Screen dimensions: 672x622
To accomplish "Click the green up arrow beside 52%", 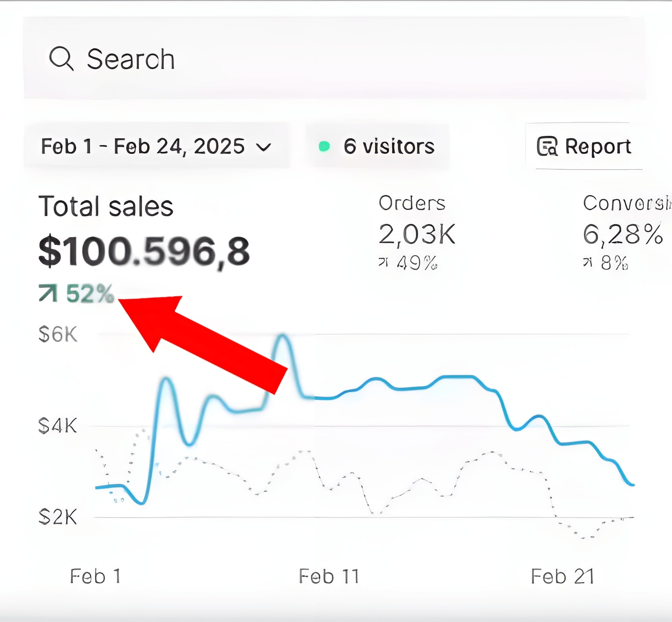I will point(48,294).
